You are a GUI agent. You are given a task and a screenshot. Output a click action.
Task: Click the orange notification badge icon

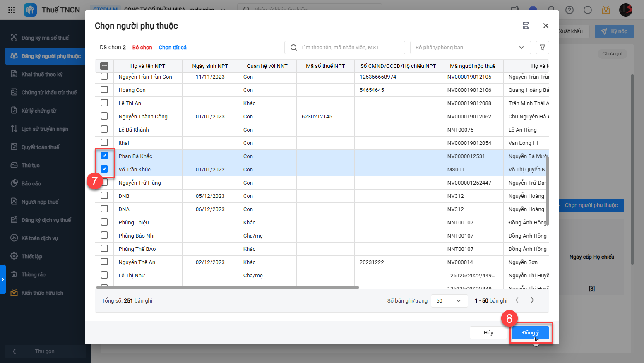[606, 10]
